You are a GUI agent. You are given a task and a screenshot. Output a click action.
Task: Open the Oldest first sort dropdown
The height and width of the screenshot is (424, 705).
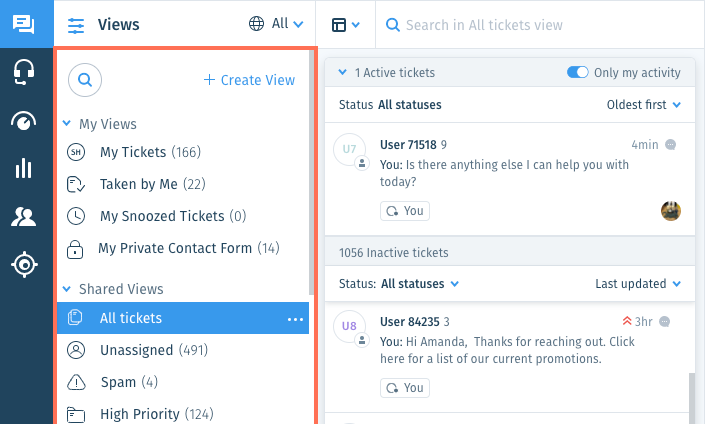[x=643, y=105]
